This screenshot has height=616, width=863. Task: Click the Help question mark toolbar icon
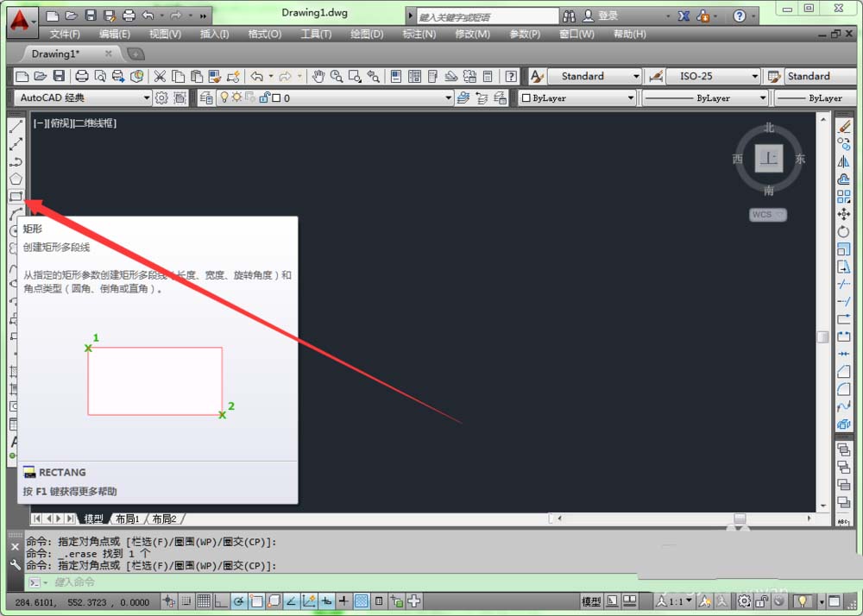click(511, 76)
